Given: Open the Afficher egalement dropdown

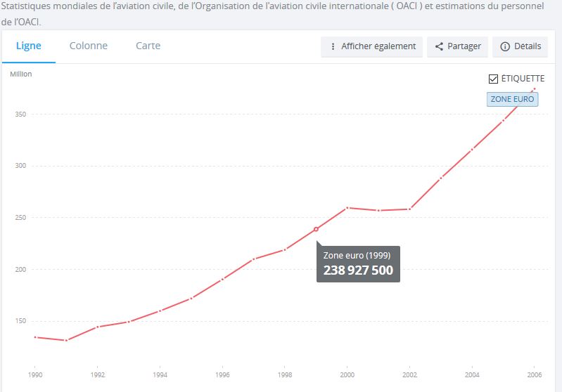Looking at the screenshot, I should [371, 46].
